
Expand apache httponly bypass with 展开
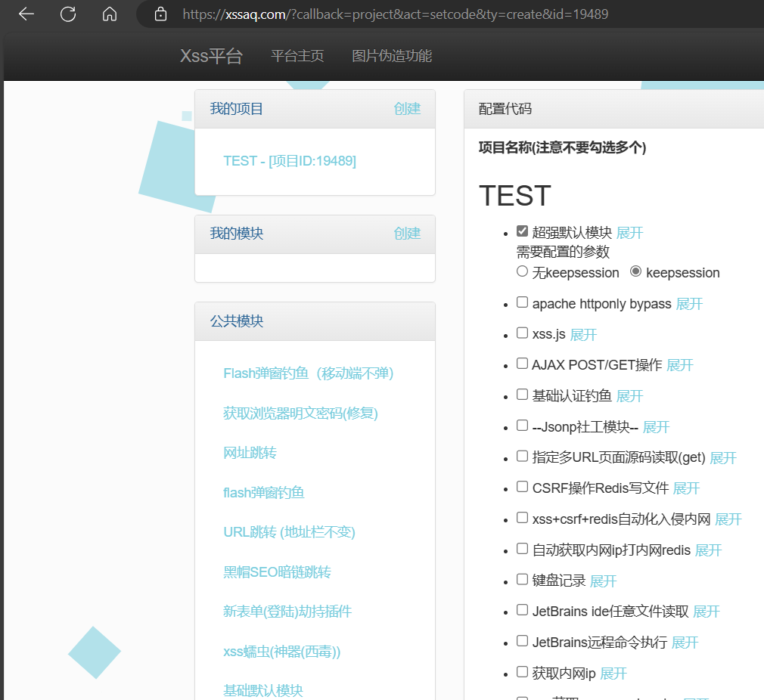pos(689,304)
